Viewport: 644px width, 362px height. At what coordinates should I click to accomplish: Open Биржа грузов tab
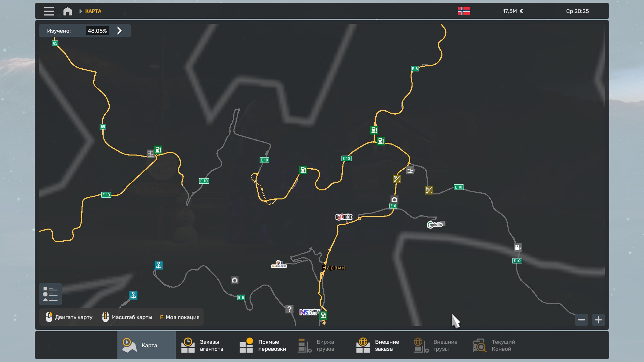point(322,345)
